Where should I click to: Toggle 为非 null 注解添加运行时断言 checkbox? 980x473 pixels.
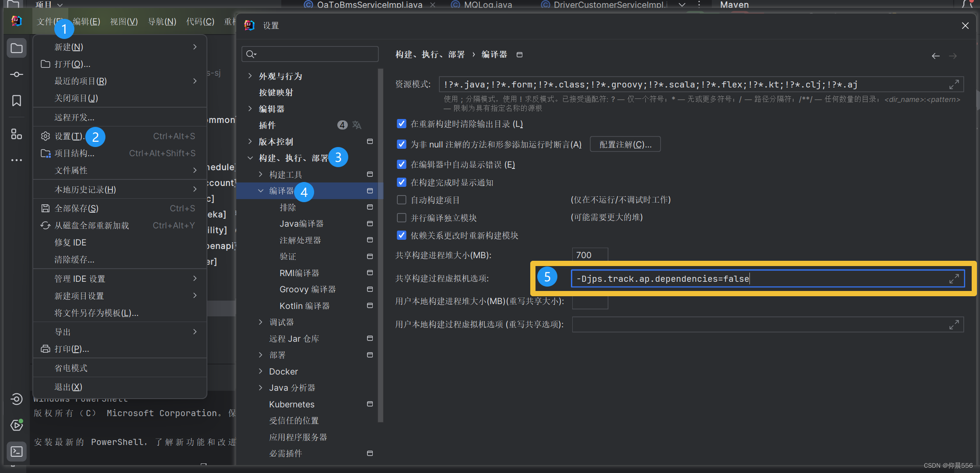(401, 144)
